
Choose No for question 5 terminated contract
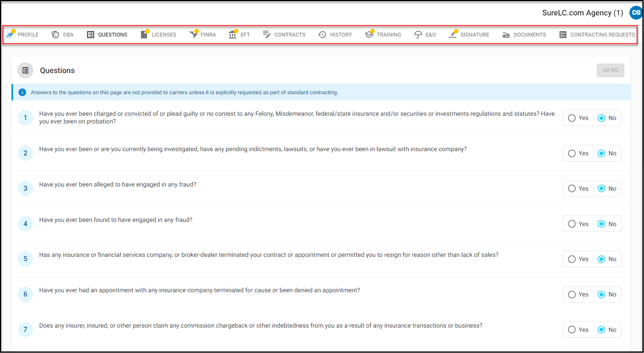coord(601,259)
